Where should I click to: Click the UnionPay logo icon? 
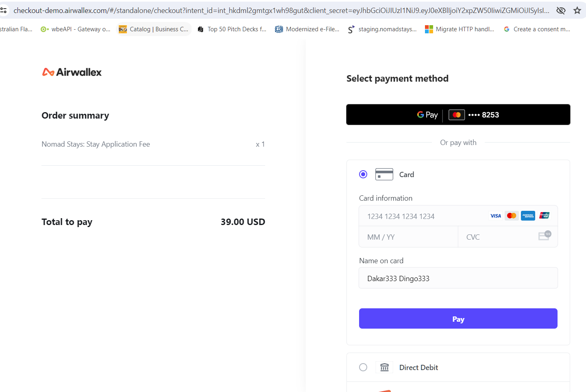[544, 216]
